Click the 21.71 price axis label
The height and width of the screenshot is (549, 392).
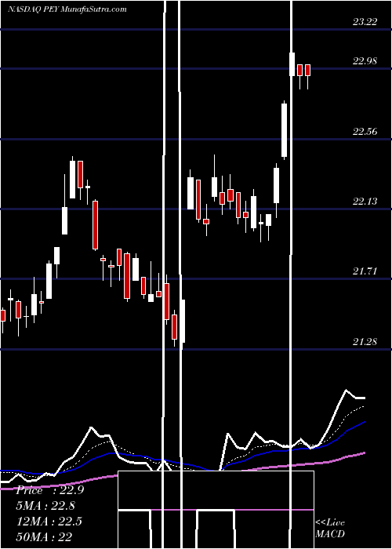[365, 271]
